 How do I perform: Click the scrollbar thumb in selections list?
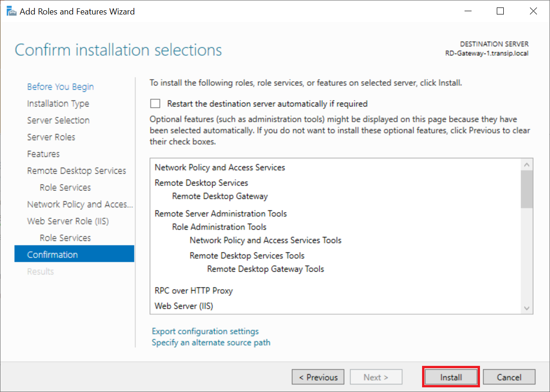[x=527, y=189]
